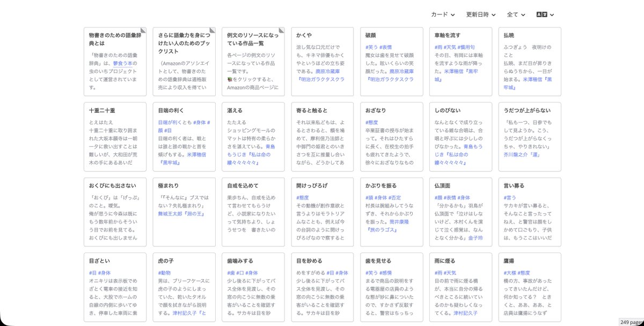Open the 目ざとい card title

[x=99, y=261]
